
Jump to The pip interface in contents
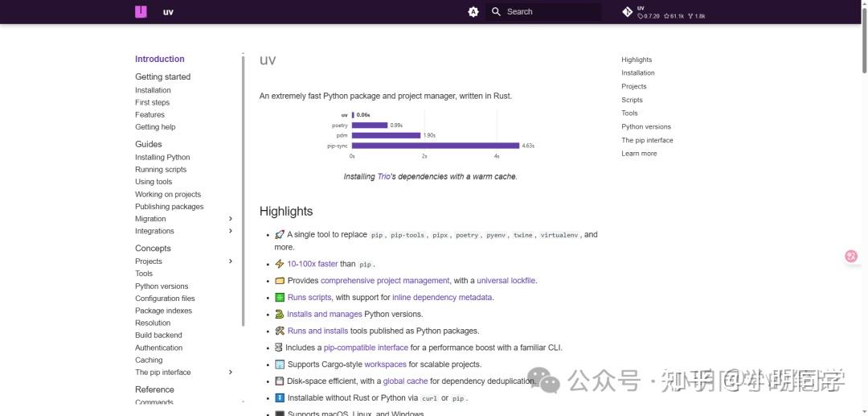(x=647, y=140)
